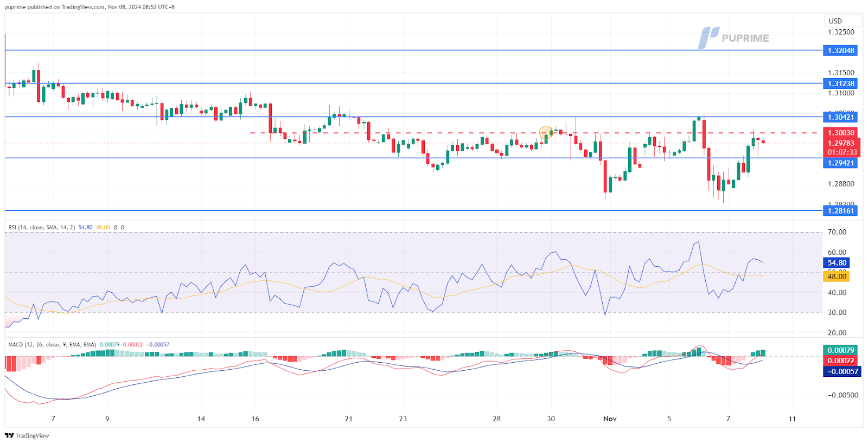Click the navy −0.00057 MACD axis label
Viewport: 868px width, 444px height.
pyautogui.click(x=842, y=371)
